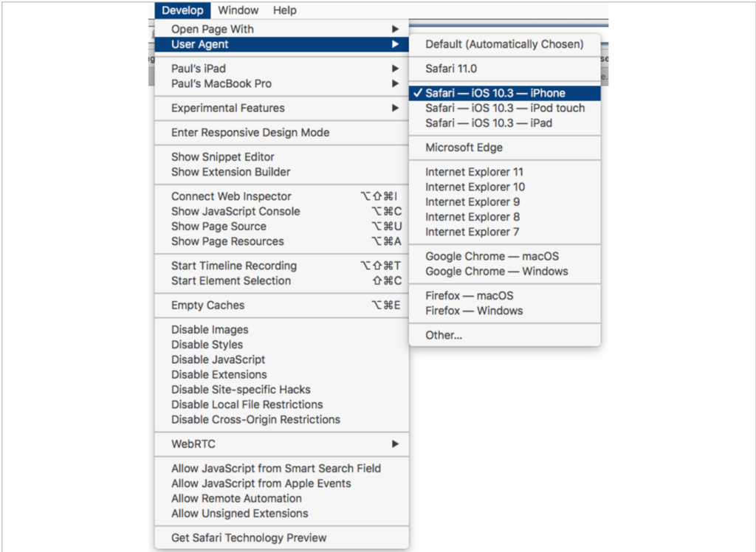
Task: Toggle Disable Styles option
Action: click(x=281, y=345)
